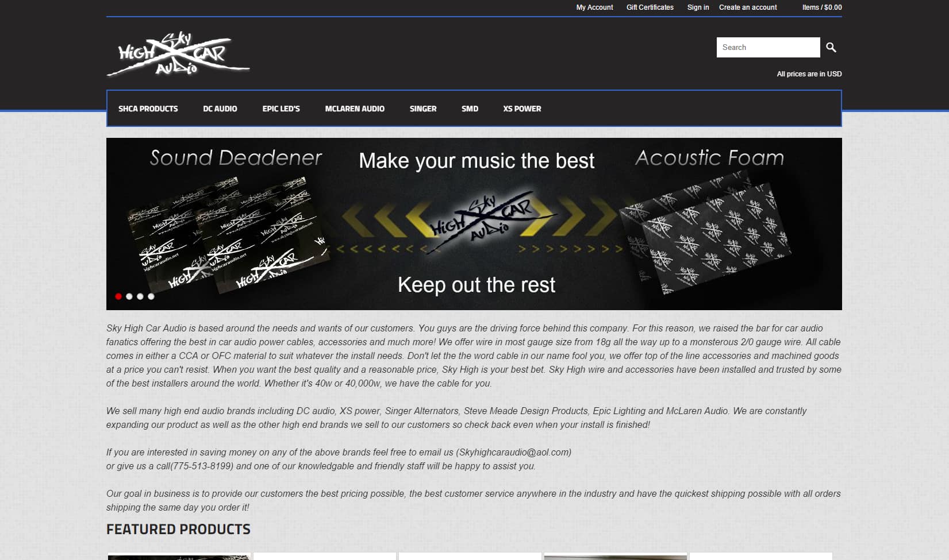Click the FEATURED PRODUCTS heading
The height and width of the screenshot is (560, 949).
click(178, 529)
